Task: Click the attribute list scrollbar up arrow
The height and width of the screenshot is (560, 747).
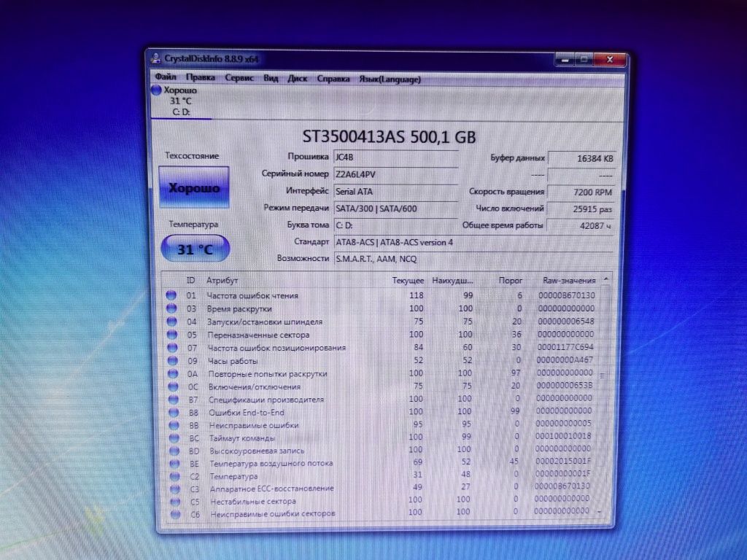Action: coord(606,279)
